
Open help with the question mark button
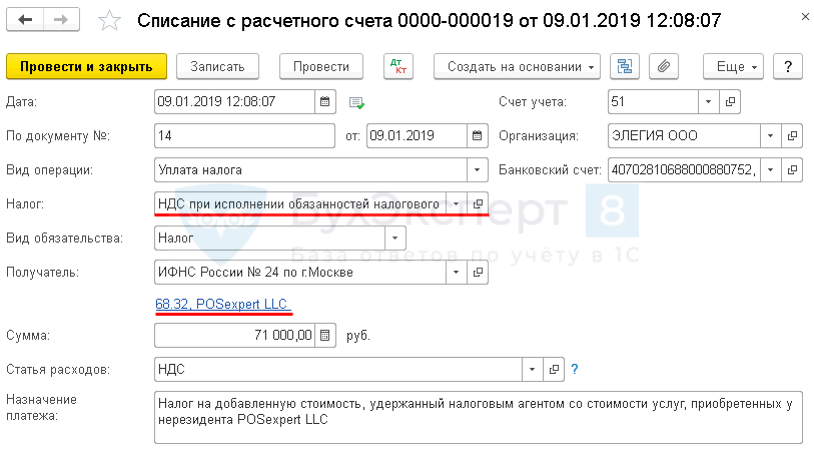coord(788,66)
